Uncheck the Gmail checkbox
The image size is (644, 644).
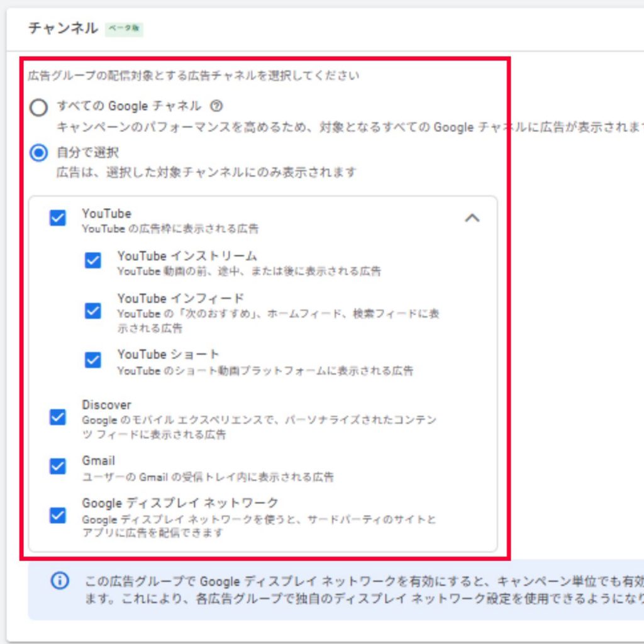pos(57,466)
